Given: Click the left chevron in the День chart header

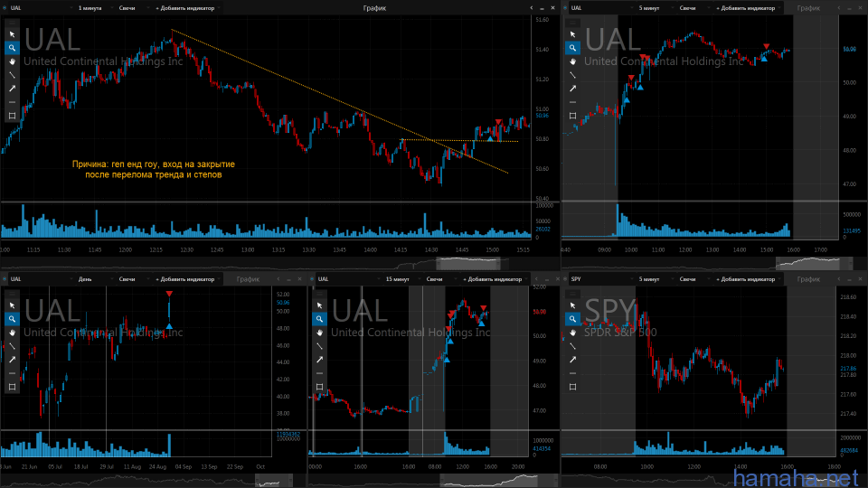Looking at the screenshot, I should (278, 279).
